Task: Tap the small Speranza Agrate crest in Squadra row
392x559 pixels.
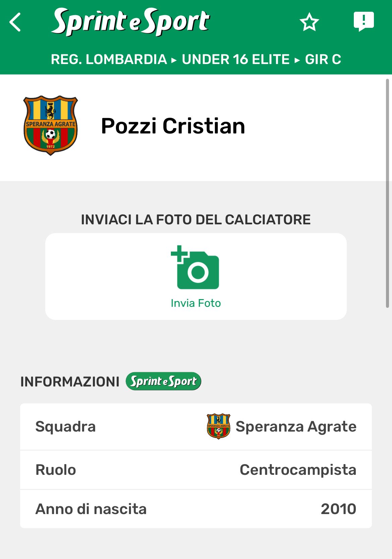Action: (218, 426)
